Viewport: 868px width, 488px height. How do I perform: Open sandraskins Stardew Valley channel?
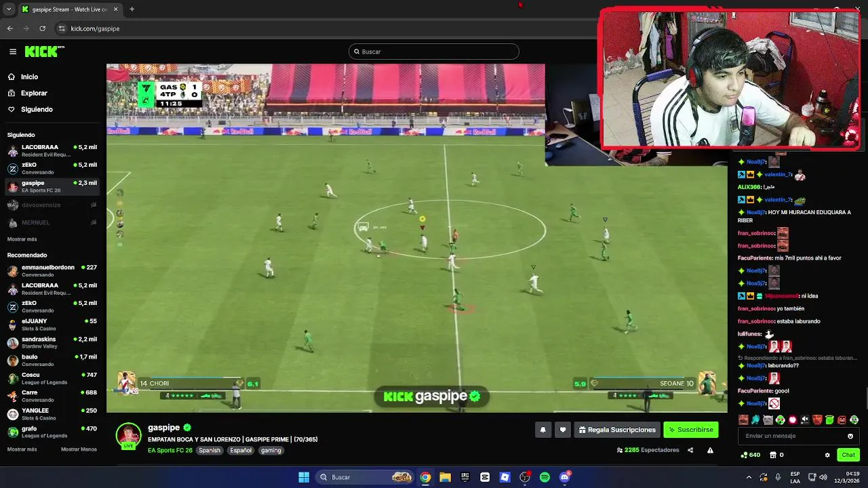(x=52, y=342)
